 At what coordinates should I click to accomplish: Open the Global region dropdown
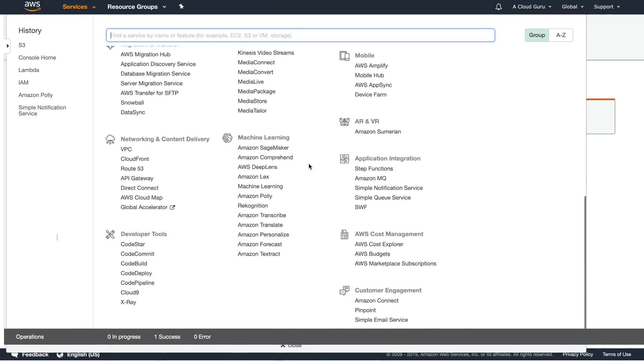572,7
